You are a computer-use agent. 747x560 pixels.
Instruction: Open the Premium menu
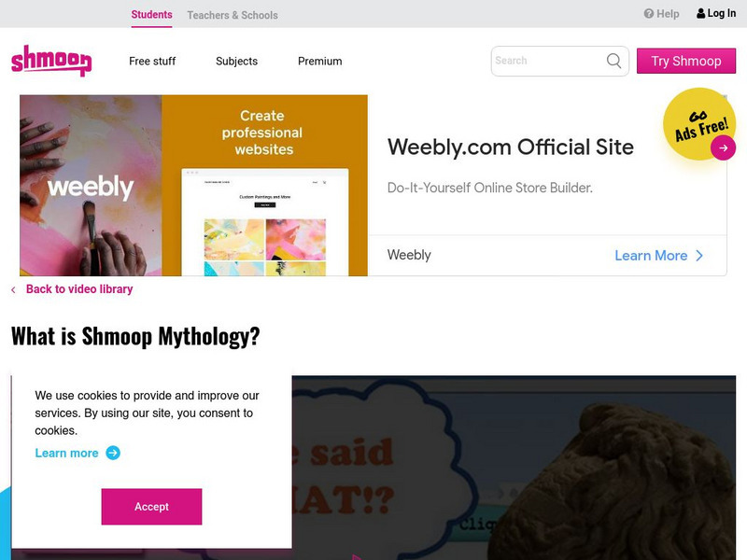click(320, 61)
